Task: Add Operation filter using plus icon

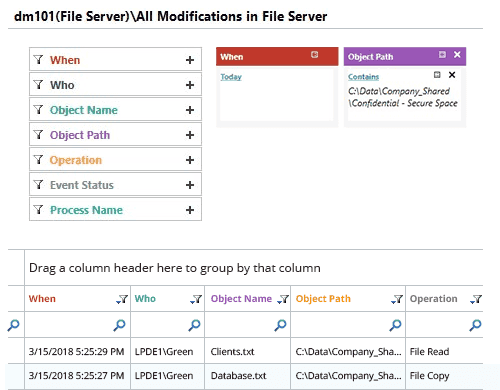Action: (x=190, y=160)
